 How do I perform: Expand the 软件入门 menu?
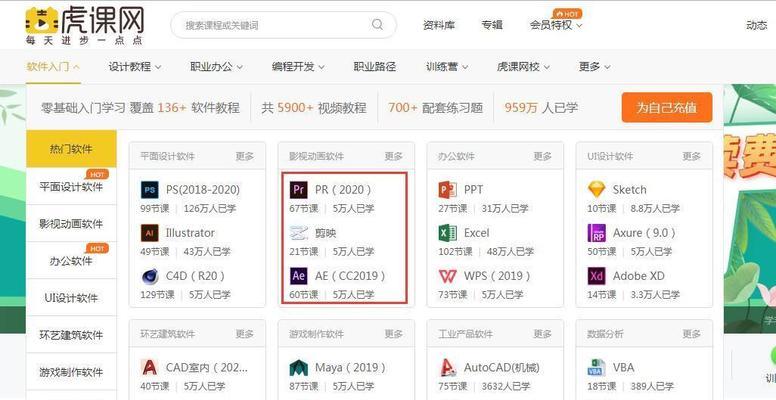click(53, 66)
